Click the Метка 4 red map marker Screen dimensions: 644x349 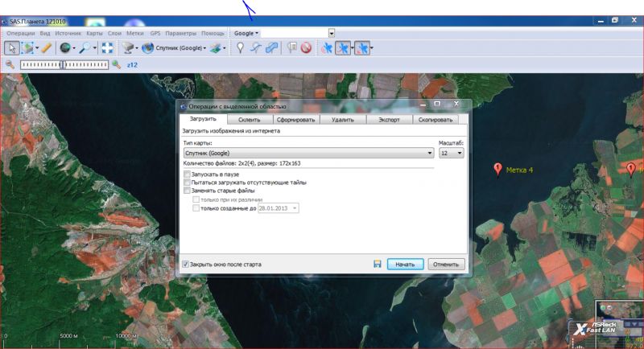pos(497,169)
